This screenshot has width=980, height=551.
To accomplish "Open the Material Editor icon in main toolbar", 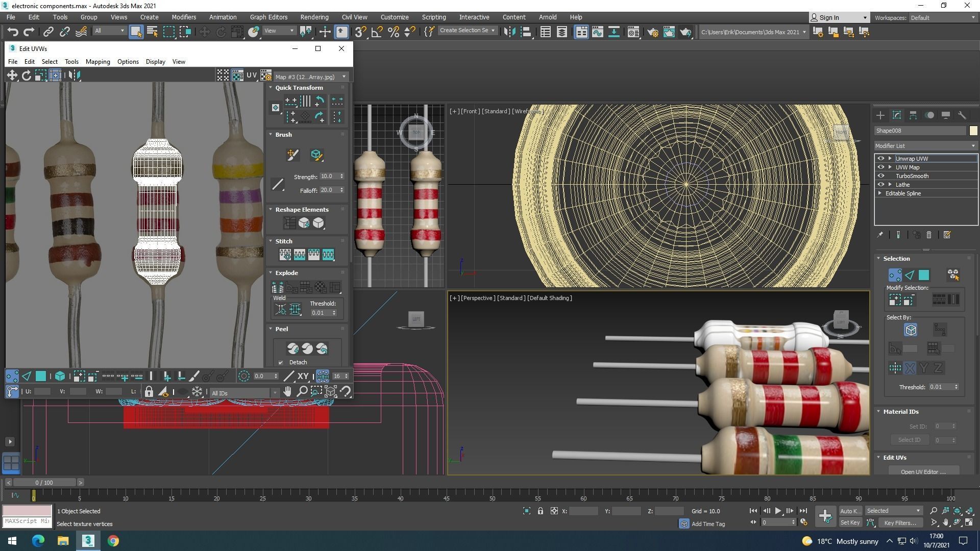I will [x=633, y=32].
